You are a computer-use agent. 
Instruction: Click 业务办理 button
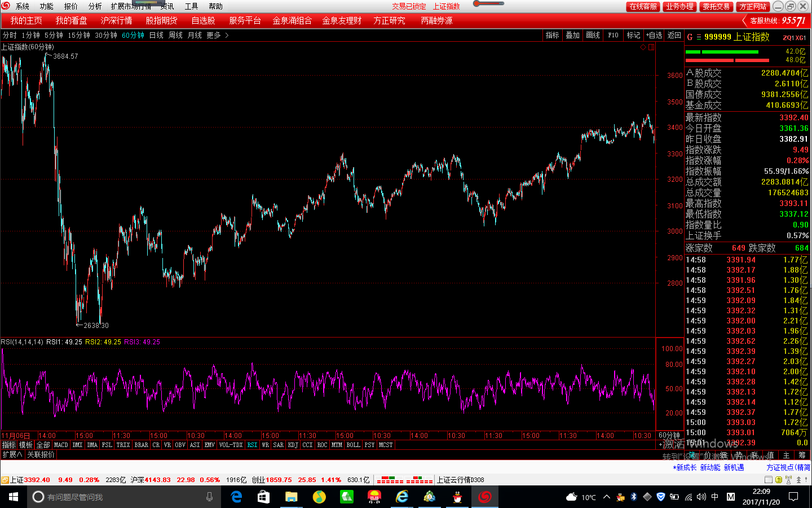pyautogui.click(x=679, y=6)
